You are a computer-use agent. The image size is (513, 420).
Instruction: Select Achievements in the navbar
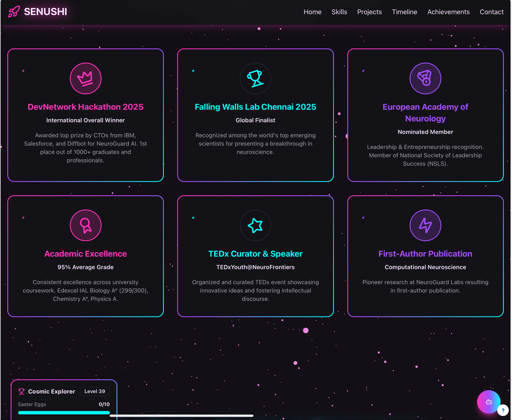pyautogui.click(x=449, y=12)
